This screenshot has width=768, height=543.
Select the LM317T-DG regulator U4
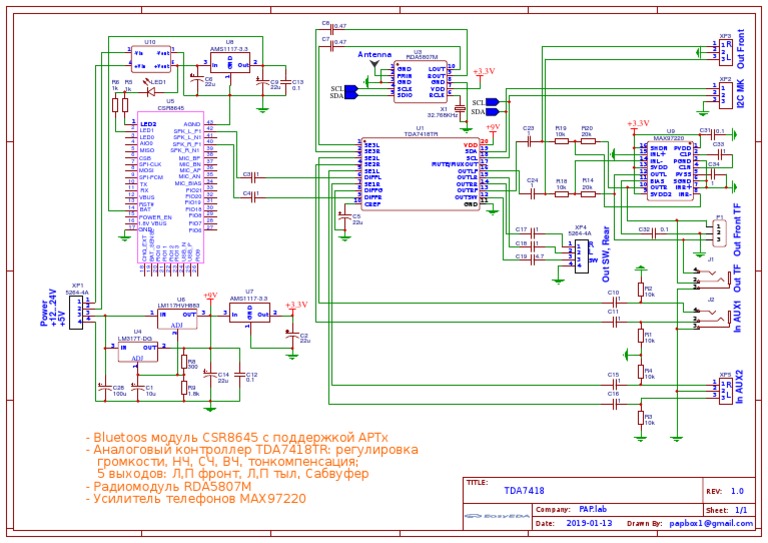coord(138,352)
